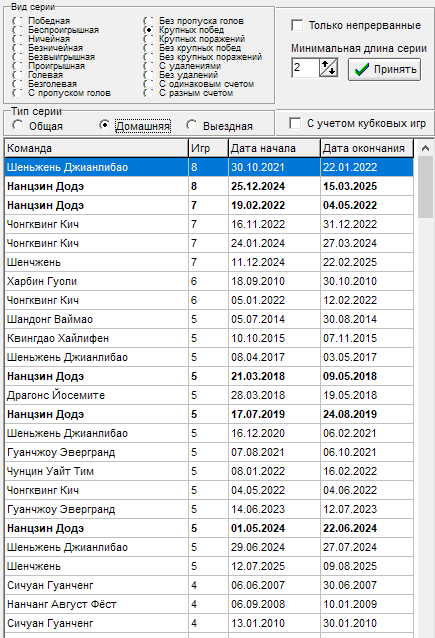Image resolution: width=435 pixels, height=638 pixels.
Task: Sort by Дата окончания column header
Action: click(x=367, y=149)
